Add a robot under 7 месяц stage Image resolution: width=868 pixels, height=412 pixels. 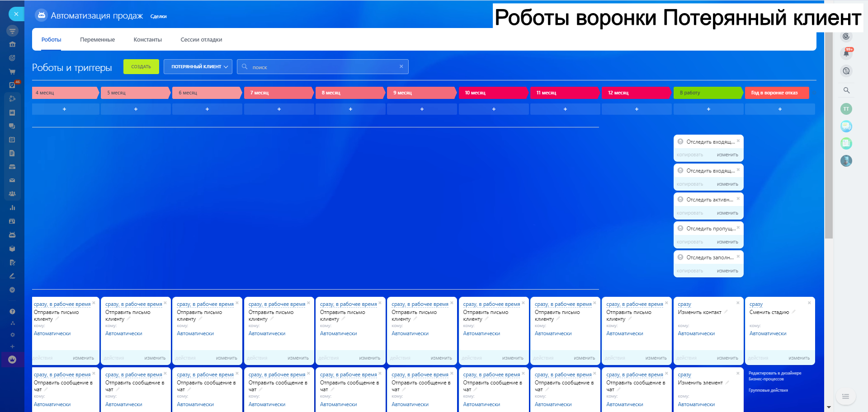click(x=279, y=109)
